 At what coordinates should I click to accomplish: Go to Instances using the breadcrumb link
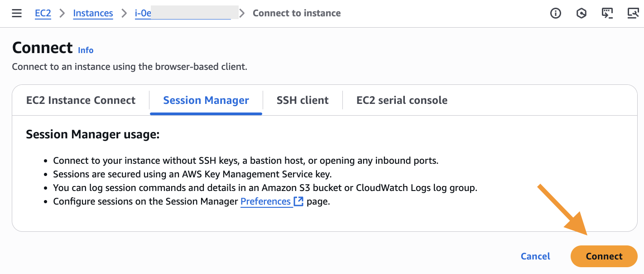[93, 13]
